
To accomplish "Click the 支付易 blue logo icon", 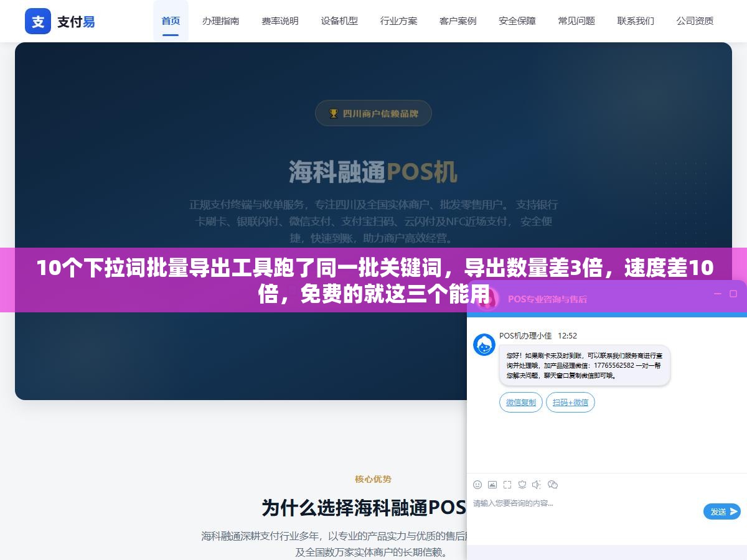I will tap(38, 21).
